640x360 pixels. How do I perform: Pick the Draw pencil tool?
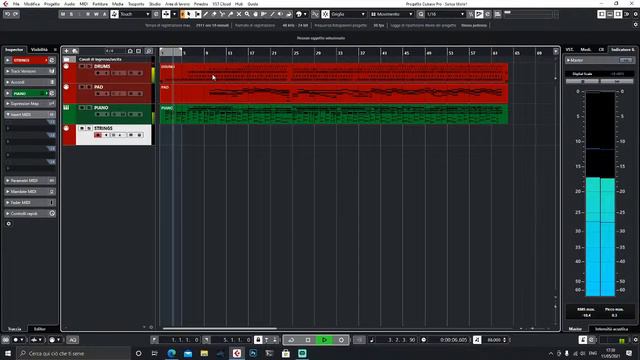pos(206,14)
